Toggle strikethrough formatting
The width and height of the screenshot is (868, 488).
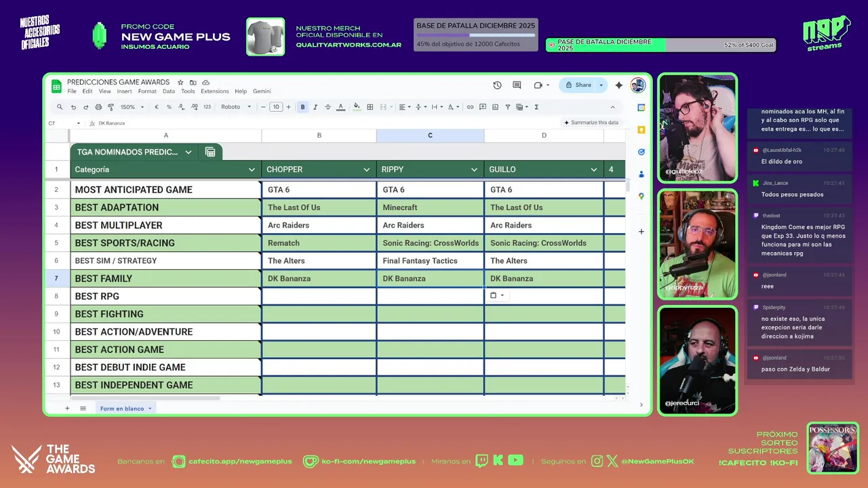pyautogui.click(x=328, y=107)
